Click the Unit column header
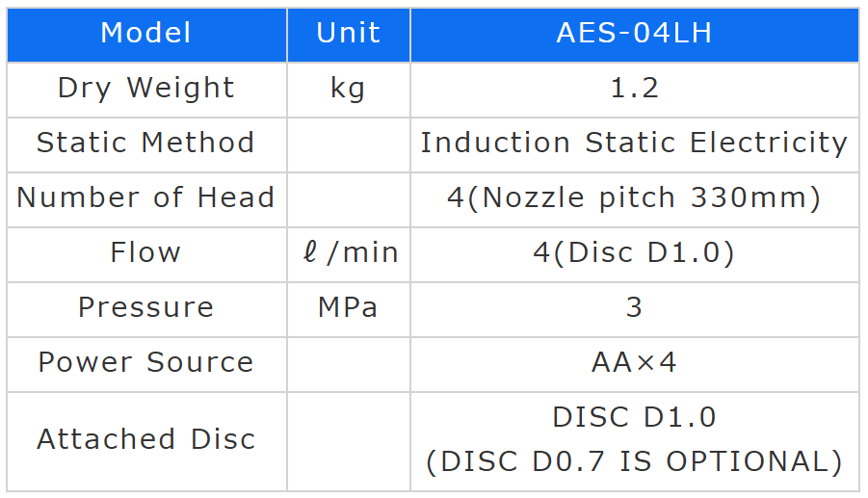This screenshot has width=868, height=498. (x=348, y=34)
